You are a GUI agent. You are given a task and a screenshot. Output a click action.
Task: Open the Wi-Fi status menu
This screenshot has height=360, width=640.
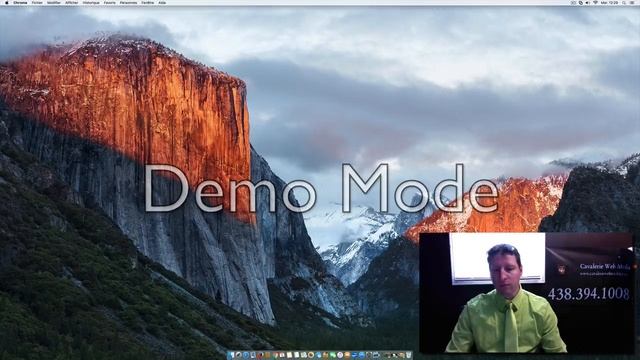pyautogui.click(x=595, y=2)
